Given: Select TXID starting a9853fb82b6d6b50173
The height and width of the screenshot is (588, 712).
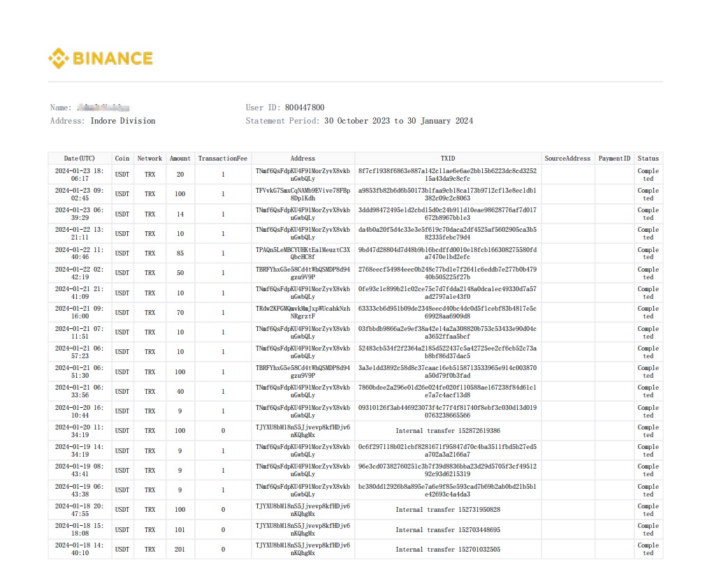Looking at the screenshot, I should coord(448,194).
